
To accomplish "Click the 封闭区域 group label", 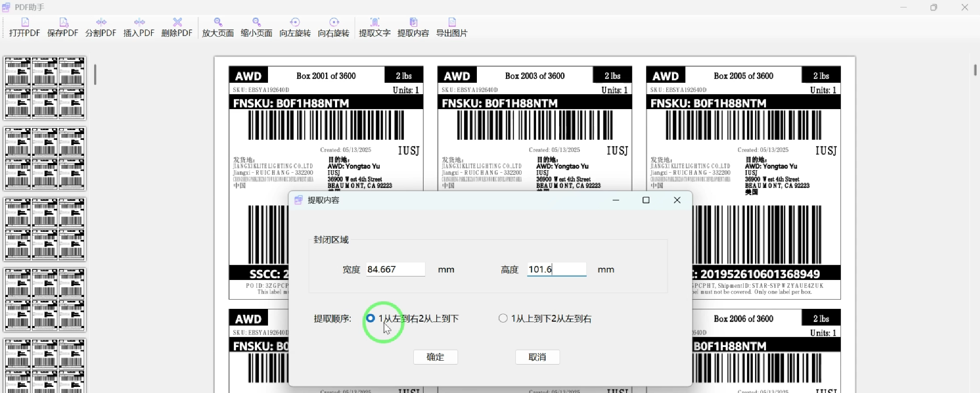I will 331,240.
